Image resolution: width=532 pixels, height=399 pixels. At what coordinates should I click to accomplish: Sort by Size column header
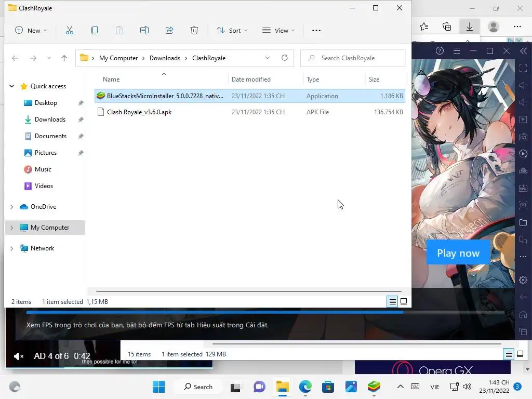[374, 79]
